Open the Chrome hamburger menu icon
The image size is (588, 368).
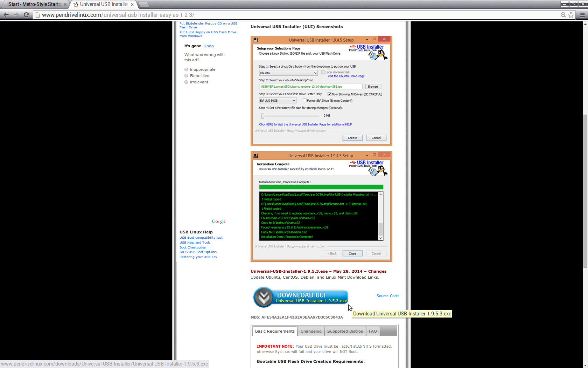point(582,15)
